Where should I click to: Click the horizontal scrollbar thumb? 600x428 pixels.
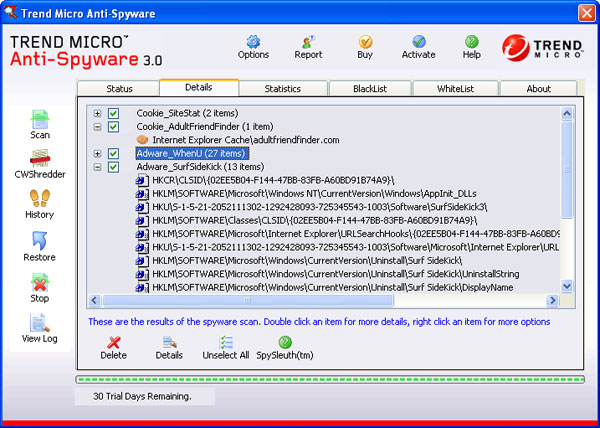coord(248,300)
